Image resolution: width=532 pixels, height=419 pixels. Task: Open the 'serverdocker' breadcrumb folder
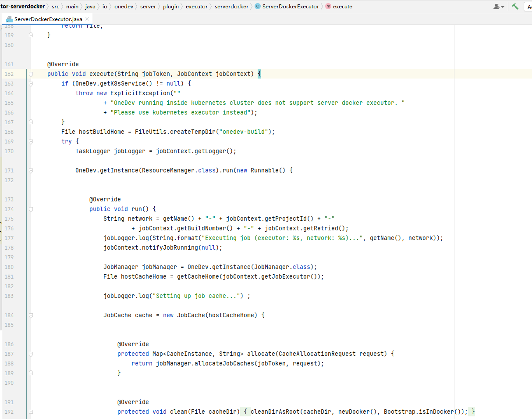[x=232, y=7]
